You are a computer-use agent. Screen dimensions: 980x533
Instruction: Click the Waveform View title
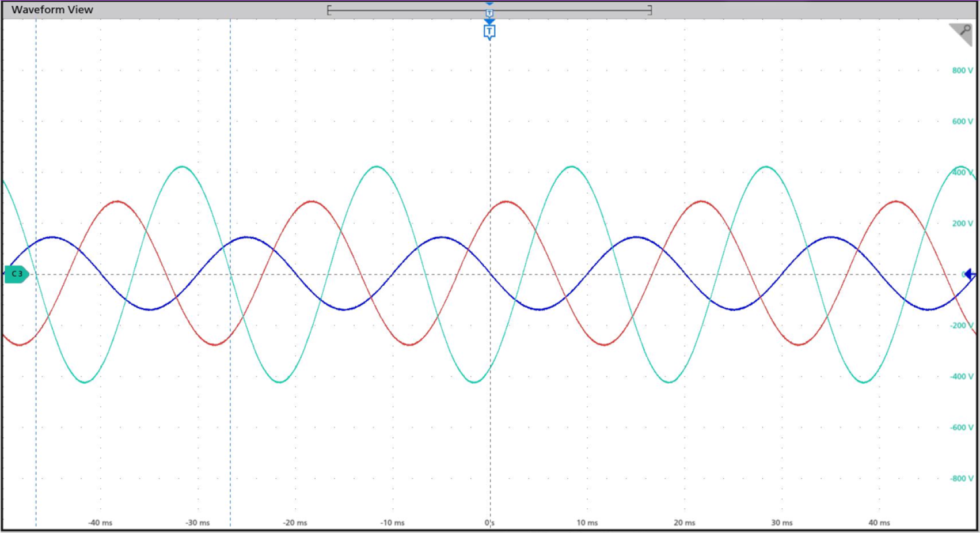pyautogui.click(x=52, y=10)
